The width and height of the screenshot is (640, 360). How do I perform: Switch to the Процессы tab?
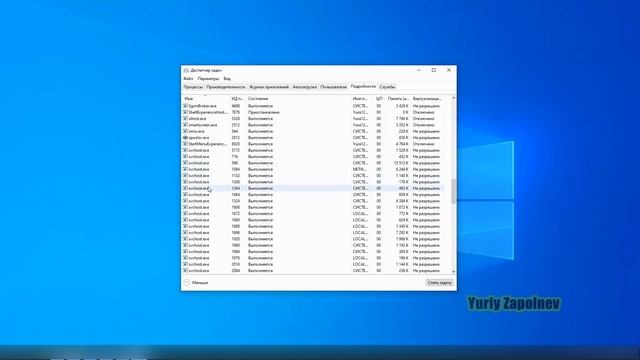pyautogui.click(x=193, y=87)
